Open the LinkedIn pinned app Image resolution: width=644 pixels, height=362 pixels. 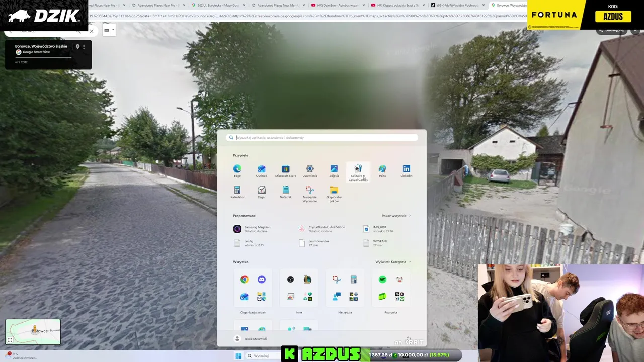pyautogui.click(x=407, y=171)
